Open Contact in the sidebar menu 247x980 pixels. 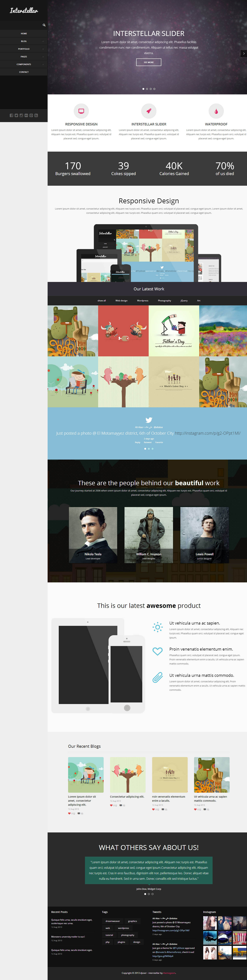click(24, 72)
